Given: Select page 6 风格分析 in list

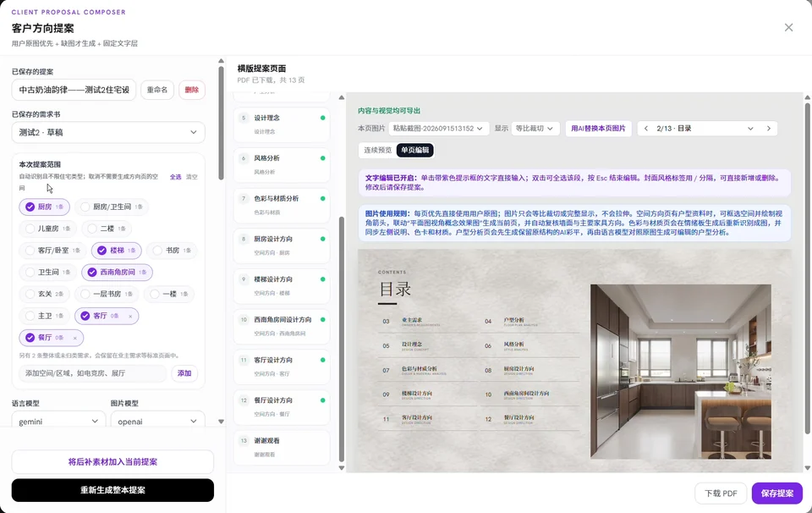Looking at the screenshot, I should tap(282, 165).
